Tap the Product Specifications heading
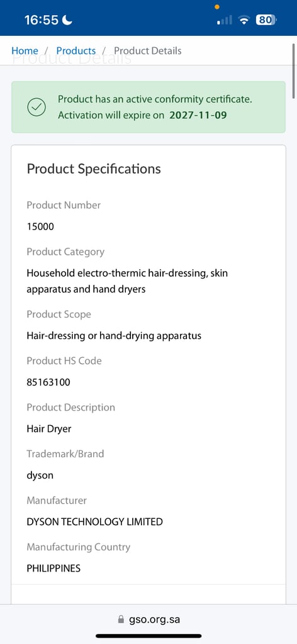 94,169
